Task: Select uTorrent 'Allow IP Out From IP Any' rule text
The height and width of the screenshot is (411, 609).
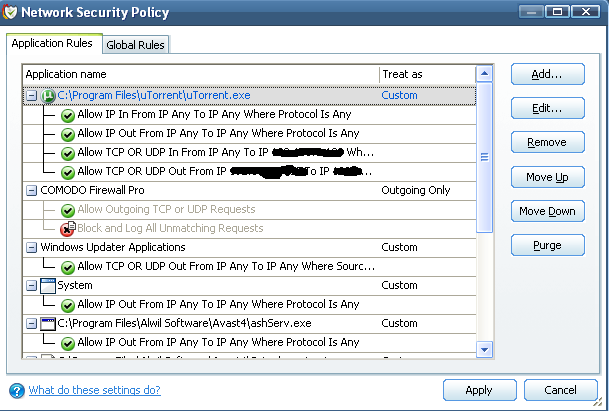Action: coord(218,133)
